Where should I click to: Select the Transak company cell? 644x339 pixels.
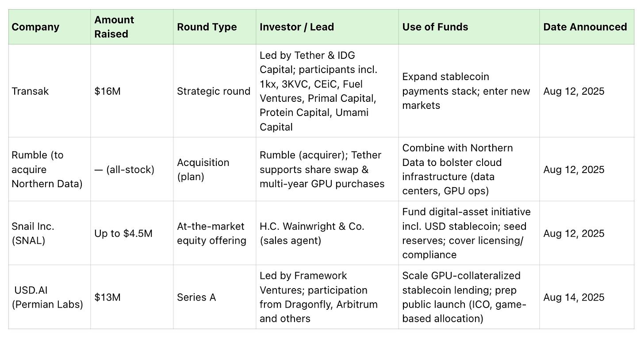(30, 91)
